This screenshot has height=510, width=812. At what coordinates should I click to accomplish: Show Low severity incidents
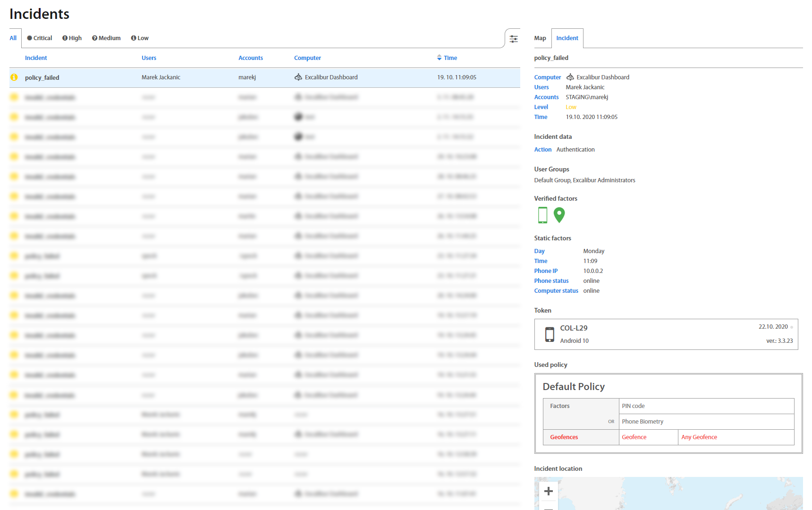click(x=140, y=38)
